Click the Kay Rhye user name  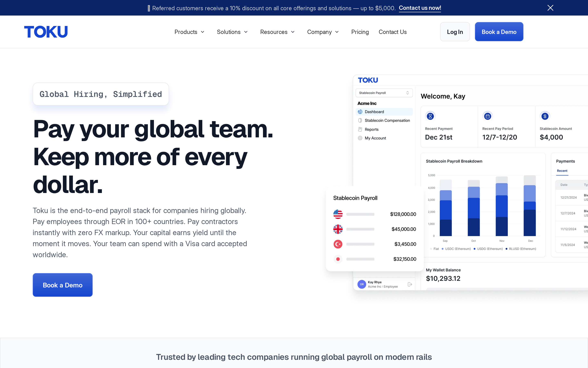click(375, 282)
